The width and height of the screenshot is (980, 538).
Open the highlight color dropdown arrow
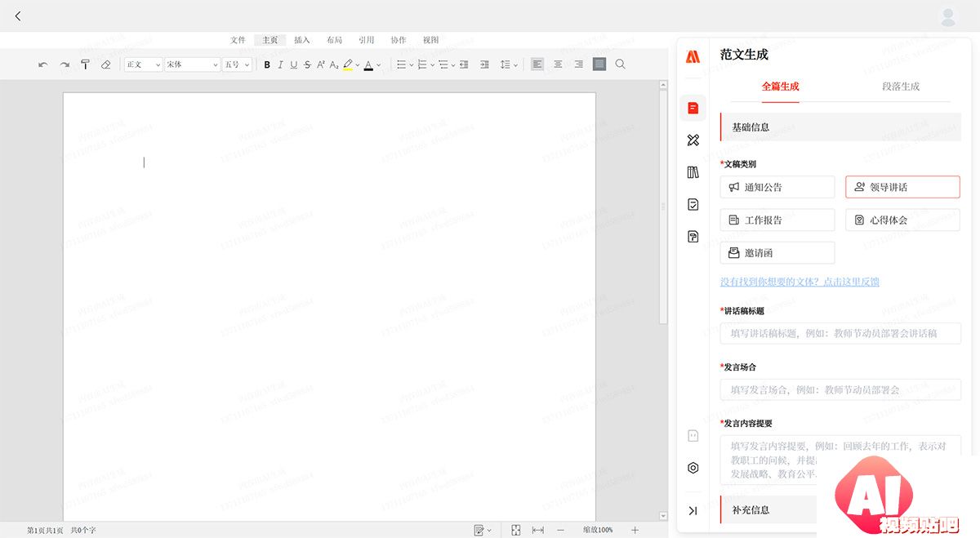pyautogui.click(x=358, y=65)
